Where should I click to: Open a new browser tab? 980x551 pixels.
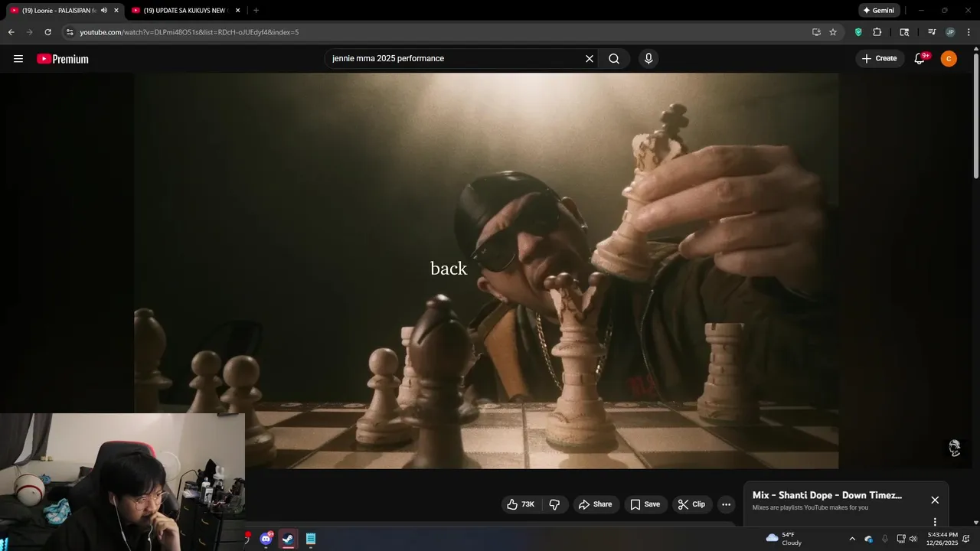[256, 11]
